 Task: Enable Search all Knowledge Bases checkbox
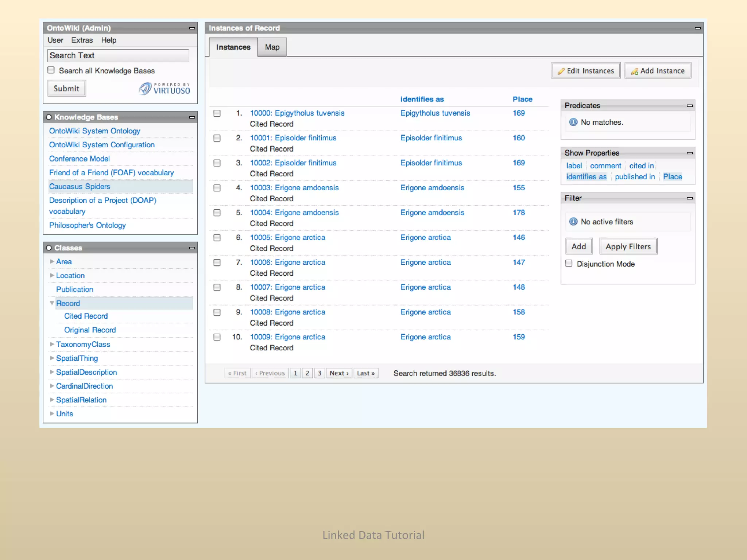point(51,70)
